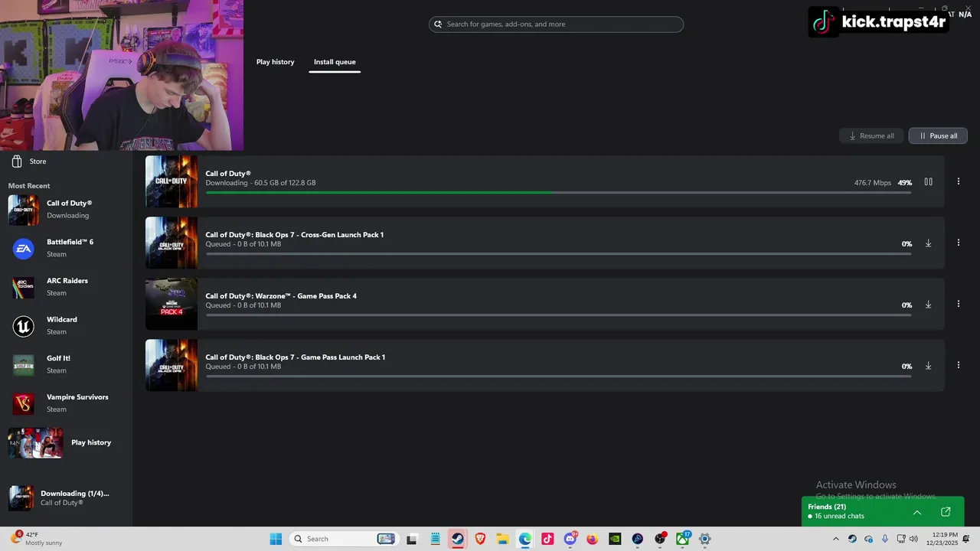This screenshot has height=551, width=980.
Task: Click the Cross-Gen Launch Pack 1 progress bar
Action: coord(558,253)
